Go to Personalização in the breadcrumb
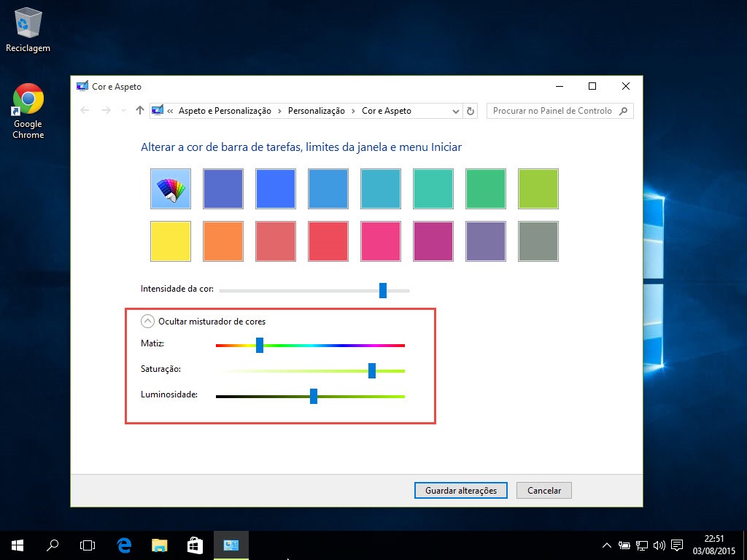Screen dimensions: 747x560 point(316,111)
